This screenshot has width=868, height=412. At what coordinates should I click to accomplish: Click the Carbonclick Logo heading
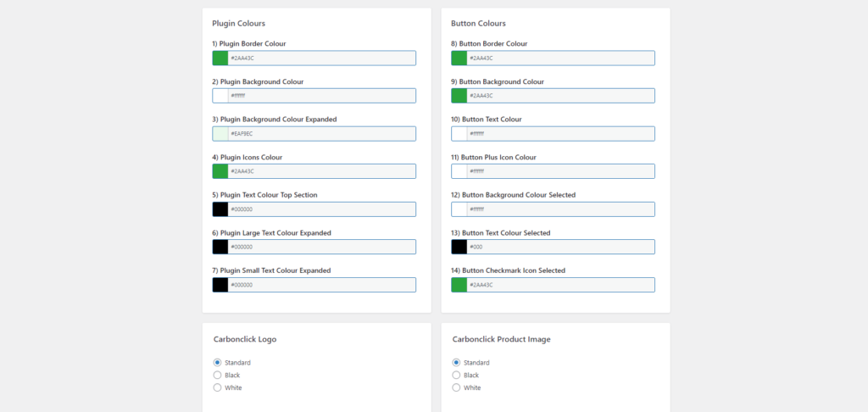pos(245,339)
